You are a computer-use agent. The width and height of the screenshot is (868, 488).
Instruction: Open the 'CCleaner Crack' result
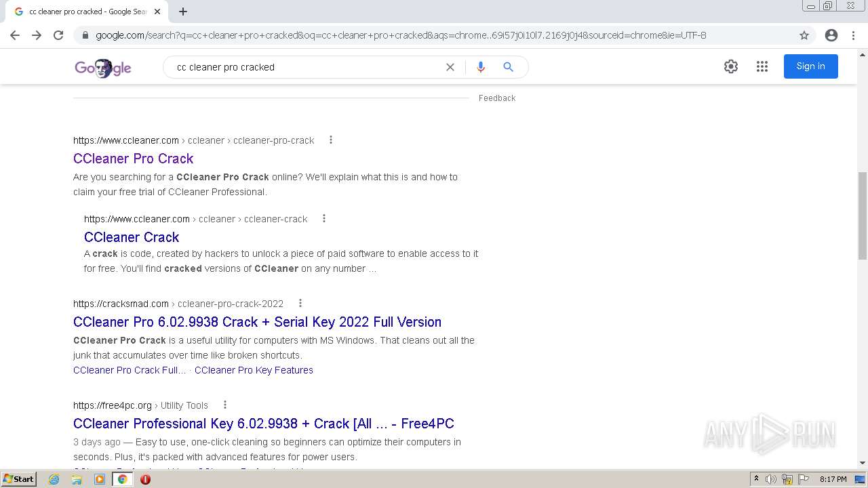[132, 237]
